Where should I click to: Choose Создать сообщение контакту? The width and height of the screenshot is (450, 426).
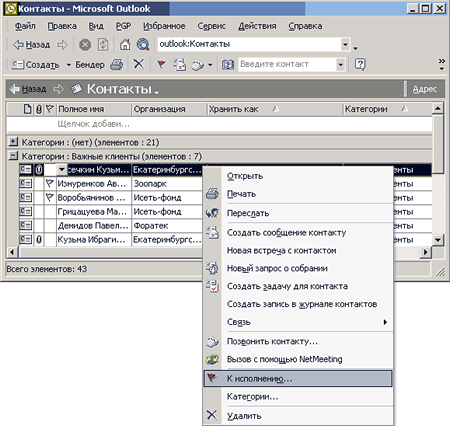(x=298, y=233)
